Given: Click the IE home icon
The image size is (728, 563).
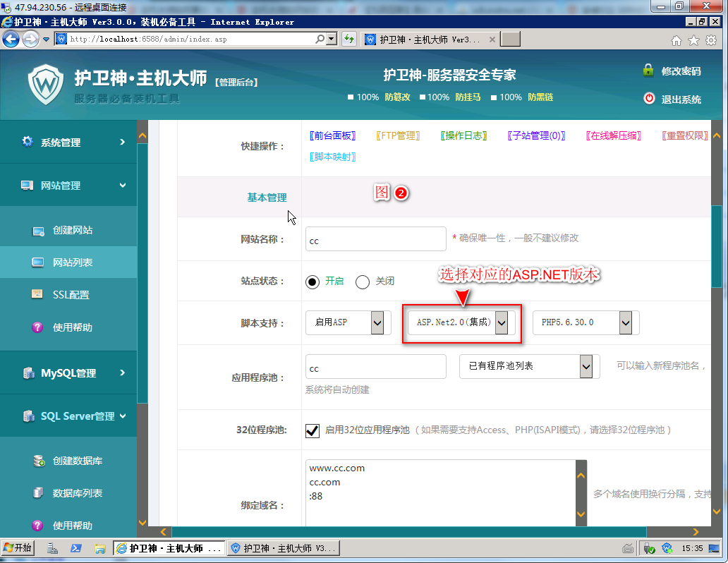Looking at the screenshot, I should tap(677, 40).
